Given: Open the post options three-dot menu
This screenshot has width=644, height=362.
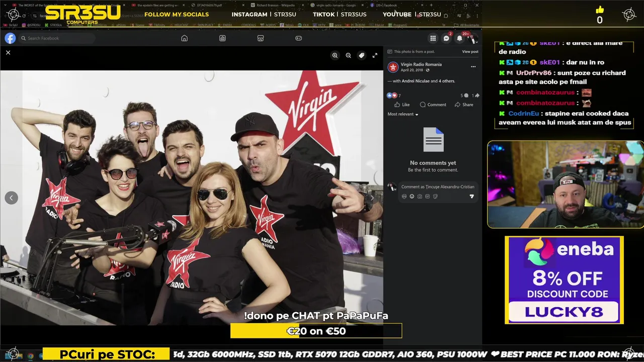Looking at the screenshot, I should pyautogui.click(x=473, y=66).
